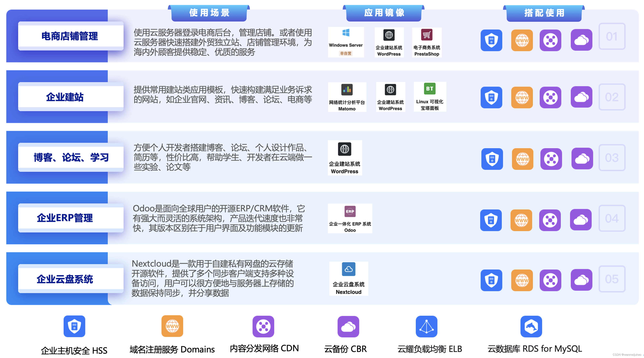Click orange www icon in row 05

pos(522,280)
